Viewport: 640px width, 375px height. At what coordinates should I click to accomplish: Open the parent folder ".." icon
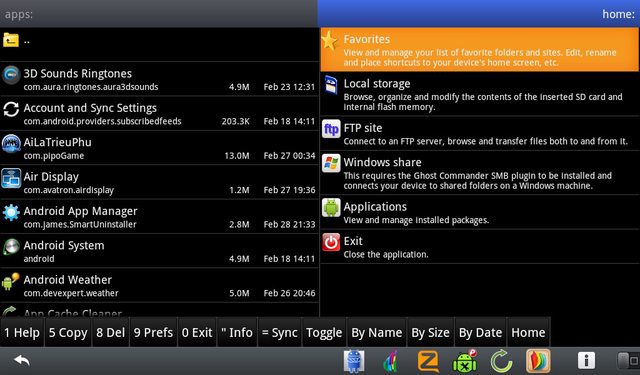(11, 40)
